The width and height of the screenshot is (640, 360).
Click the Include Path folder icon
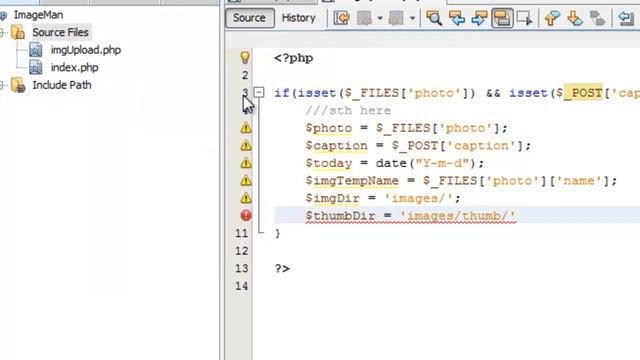pos(18,85)
